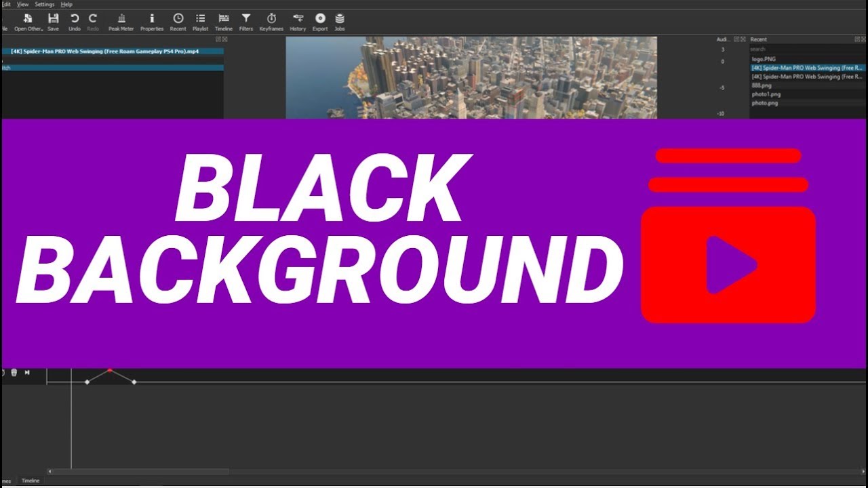868x488 pixels.
Task: Undock the Recent panel with float button
Action: (857, 39)
